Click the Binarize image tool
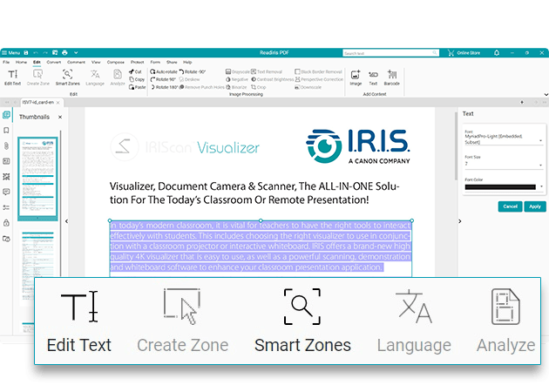The height and width of the screenshot is (392, 549). coord(236,87)
